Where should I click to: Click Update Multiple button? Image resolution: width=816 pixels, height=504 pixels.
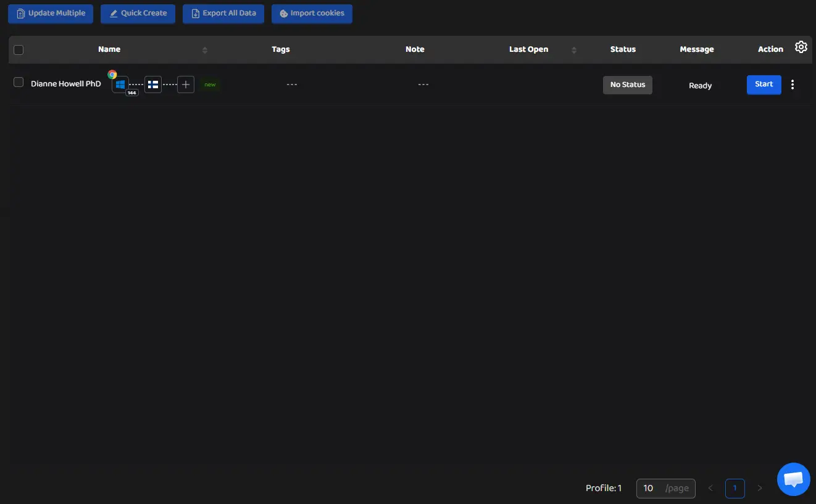pyautogui.click(x=51, y=14)
